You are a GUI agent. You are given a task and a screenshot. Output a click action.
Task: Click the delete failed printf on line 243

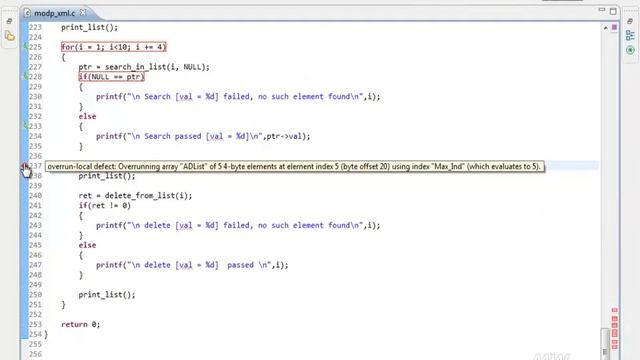(238, 225)
